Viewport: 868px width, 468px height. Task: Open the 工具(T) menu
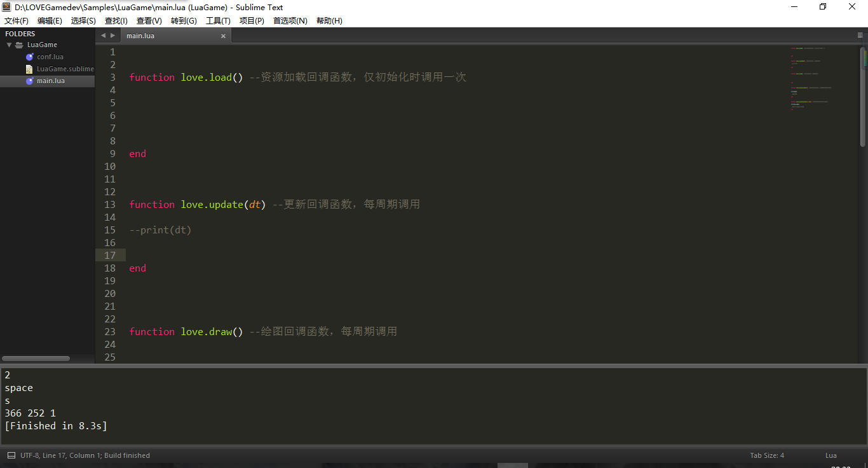point(218,21)
